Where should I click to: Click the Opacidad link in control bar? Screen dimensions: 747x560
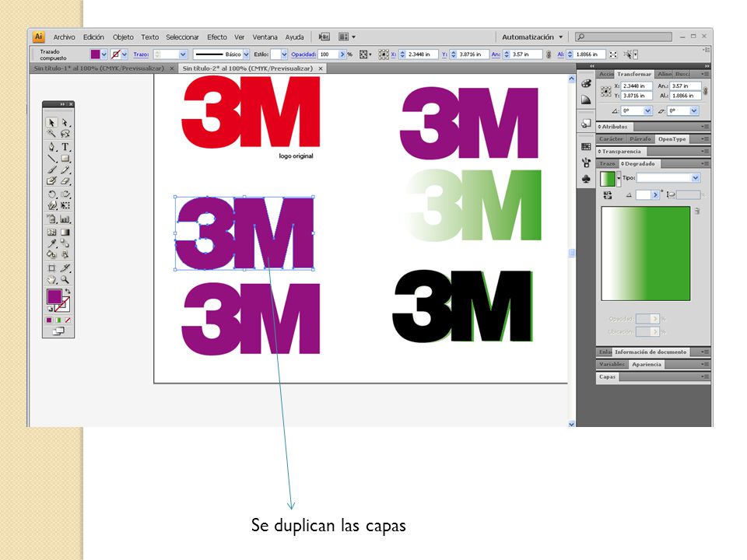[x=303, y=54]
